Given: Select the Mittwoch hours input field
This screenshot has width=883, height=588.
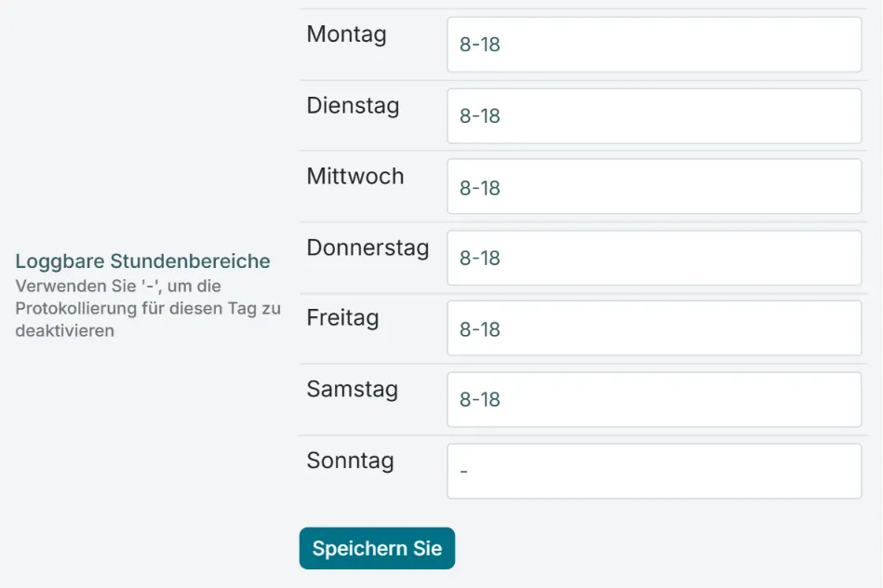Looking at the screenshot, I should click(x=654, y=186).
